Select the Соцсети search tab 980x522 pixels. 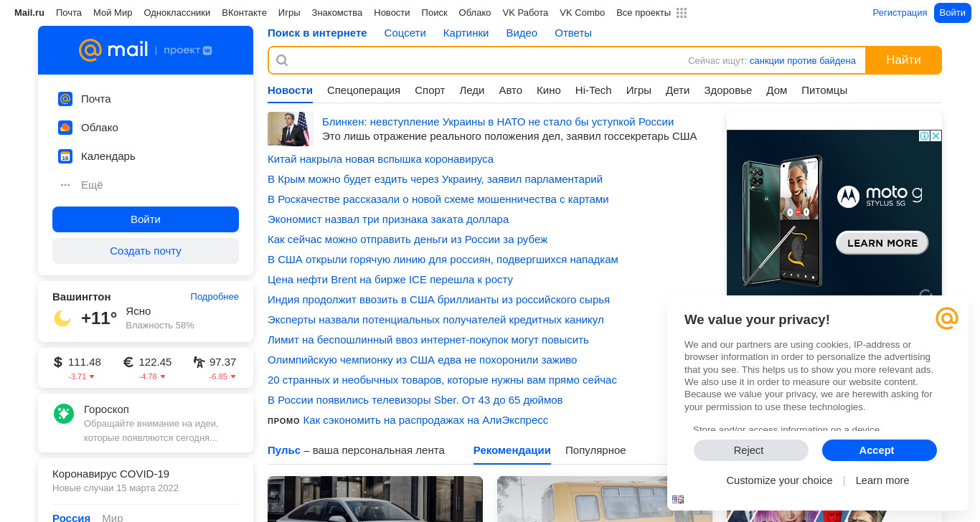(405, 33)
